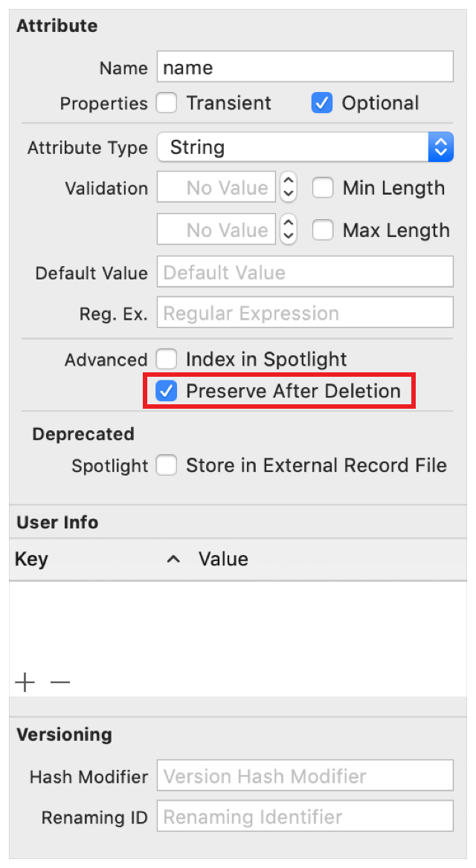
Task: Click the Regular Expression field
Action: click(305, 314)
